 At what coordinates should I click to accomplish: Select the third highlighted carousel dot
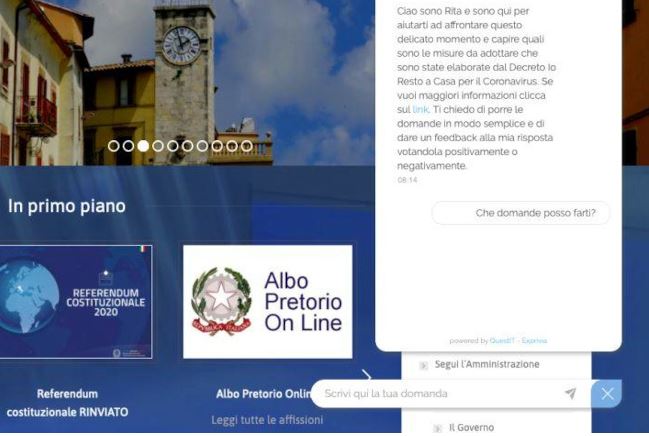(x=143, y=146)
